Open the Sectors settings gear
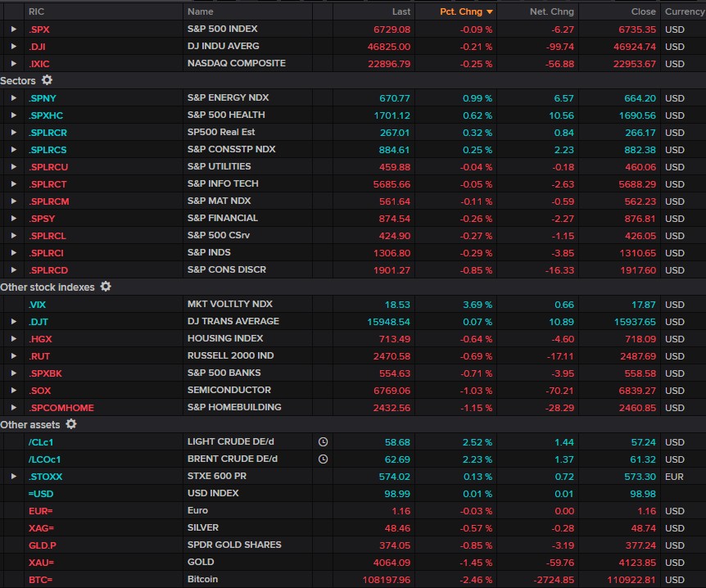Image resolution: width=706 pixels, height=588 pixels. click(x=47, y=80)
